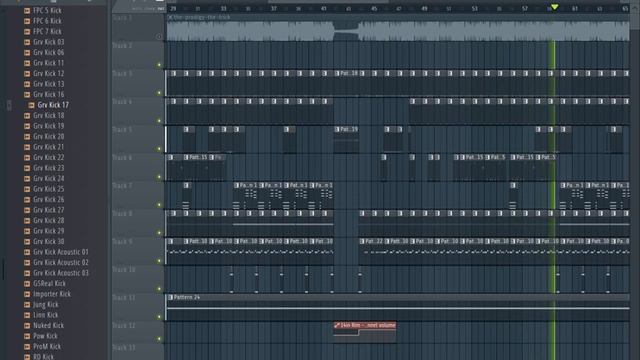Click the sample icon beside Grv Kick Acoustic 02
Screen dimensions: 640x360
tap(27, 262)
